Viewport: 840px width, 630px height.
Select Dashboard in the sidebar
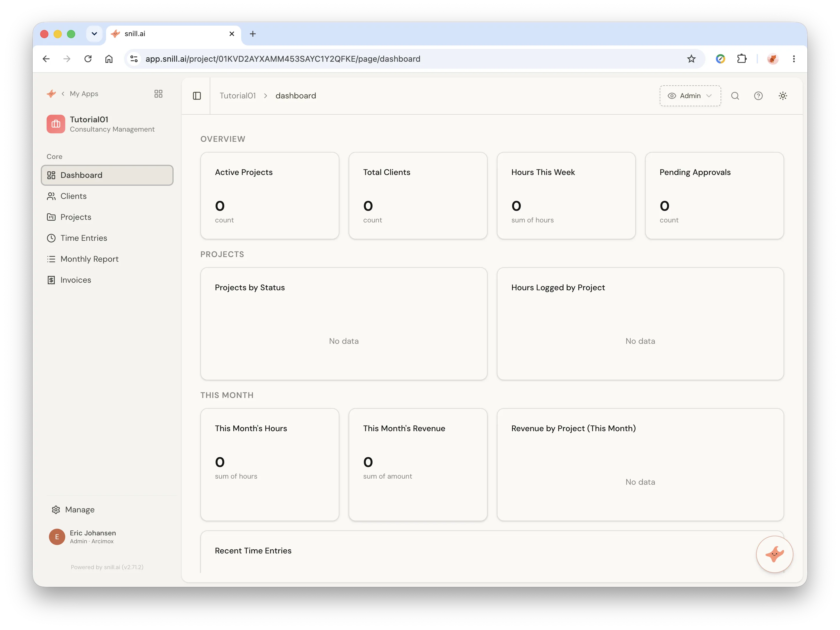(x=107, y=175)
